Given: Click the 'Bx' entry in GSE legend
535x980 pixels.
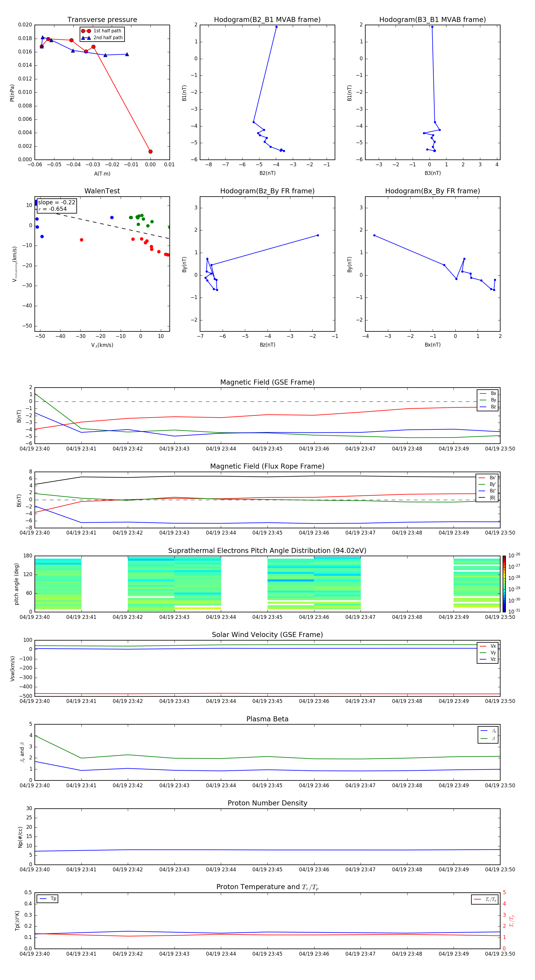Looking at the screenshot, I should coord(488,393).
